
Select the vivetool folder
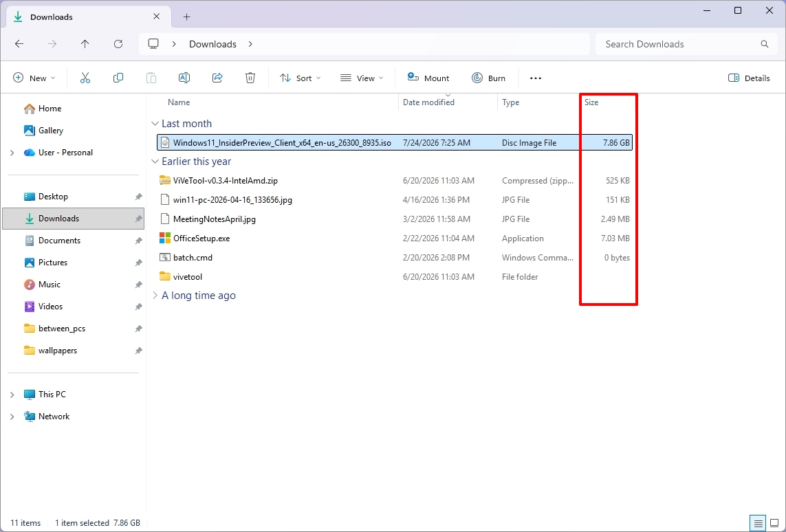pyautogui.click(x=395, y=277)
